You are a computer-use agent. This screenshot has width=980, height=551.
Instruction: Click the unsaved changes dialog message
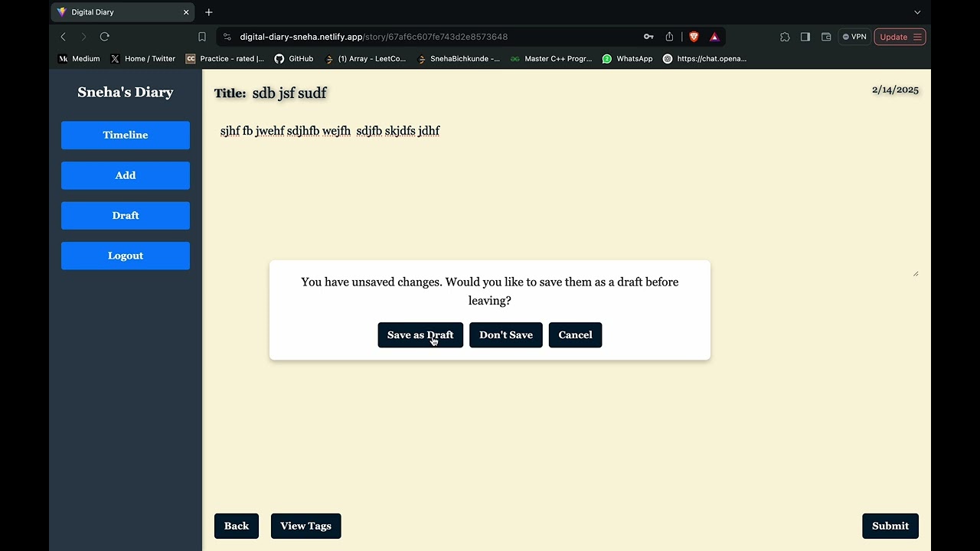490,292
